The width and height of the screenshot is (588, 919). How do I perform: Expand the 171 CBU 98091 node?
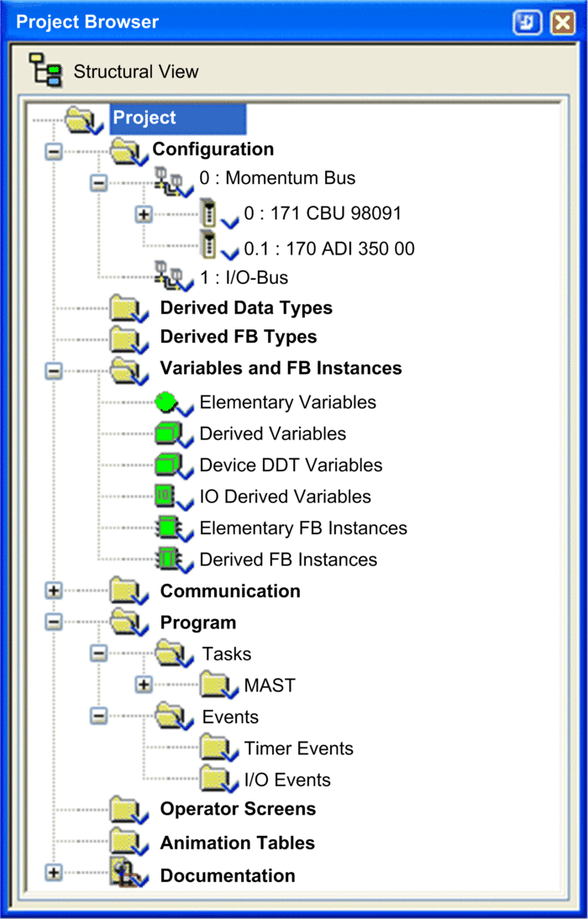point(143,214)
